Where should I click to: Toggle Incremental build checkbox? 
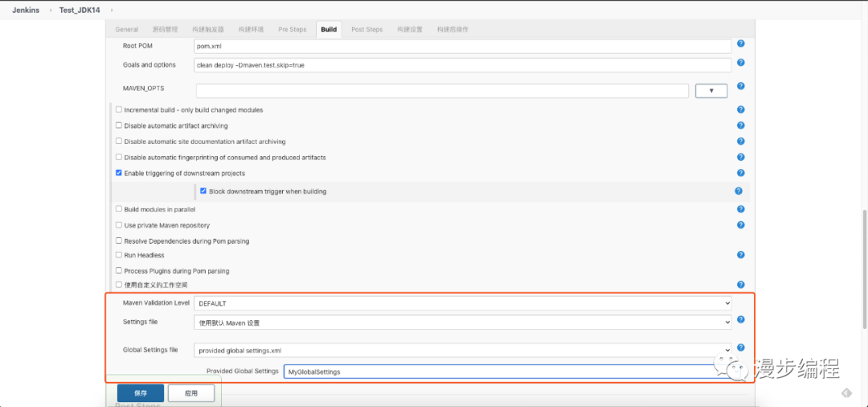[x=119, y=109]
